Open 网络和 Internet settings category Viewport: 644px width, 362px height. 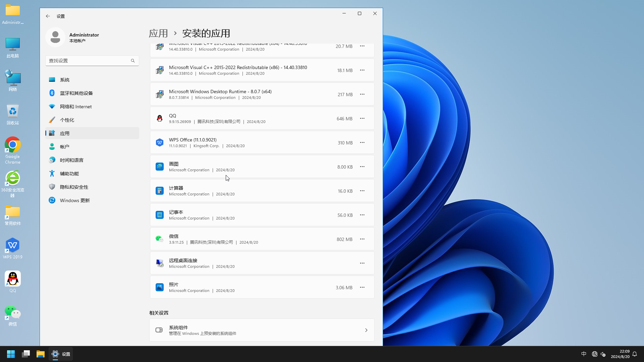[92, 107]
